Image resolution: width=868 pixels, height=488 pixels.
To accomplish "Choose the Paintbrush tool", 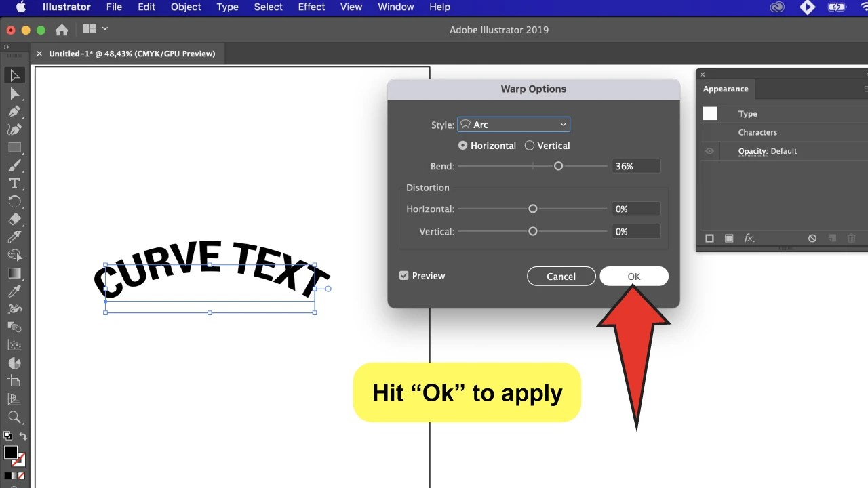I will (15, 165).
